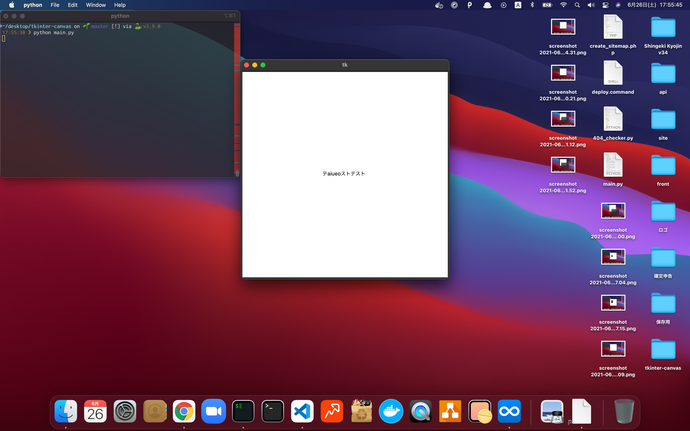Select screenshot 2021-06...1.52.png thumbnail

563,165
